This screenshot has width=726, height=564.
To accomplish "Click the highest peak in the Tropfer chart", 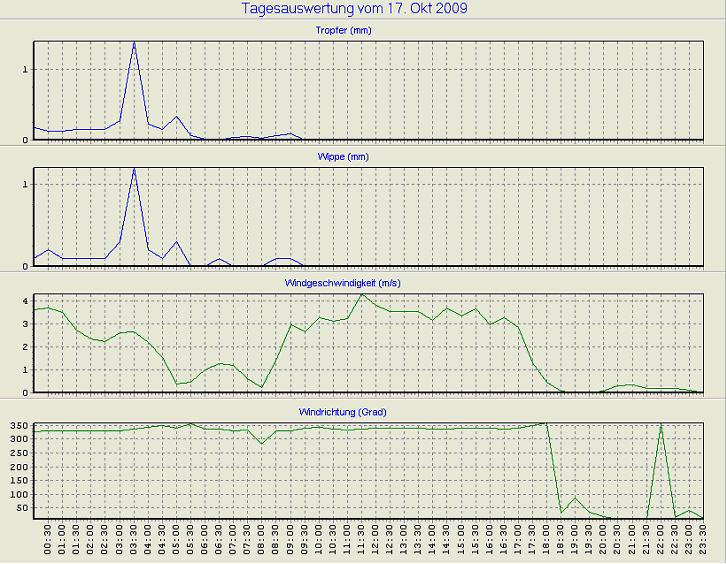I will click(x=134, y=42).
